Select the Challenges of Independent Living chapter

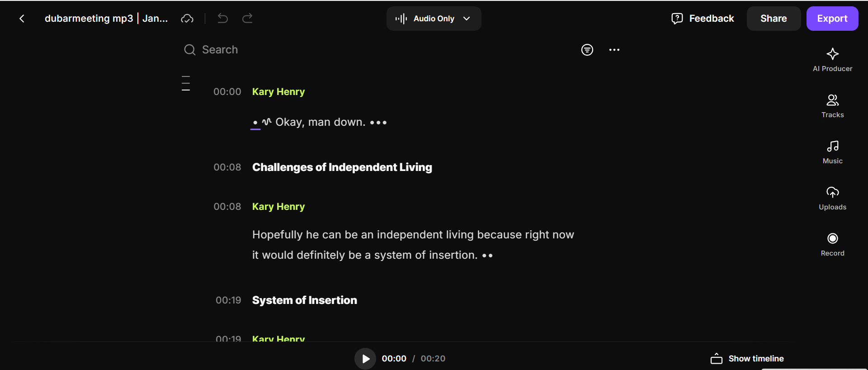342,167
